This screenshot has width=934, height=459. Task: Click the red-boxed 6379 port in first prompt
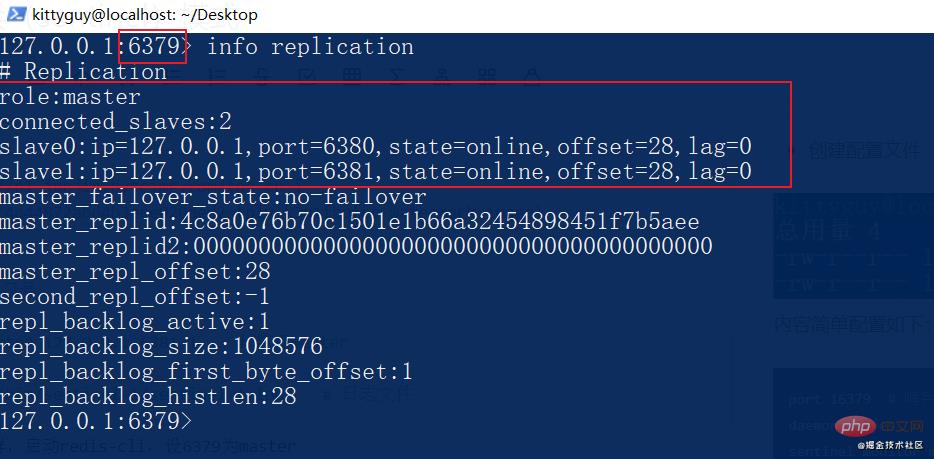pos(152,46)
